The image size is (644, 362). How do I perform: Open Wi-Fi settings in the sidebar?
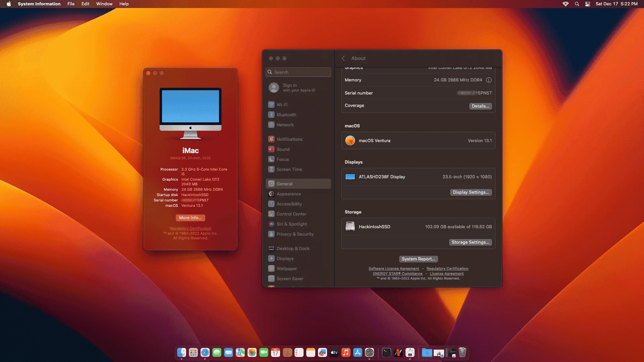click(x=298, y=105)
